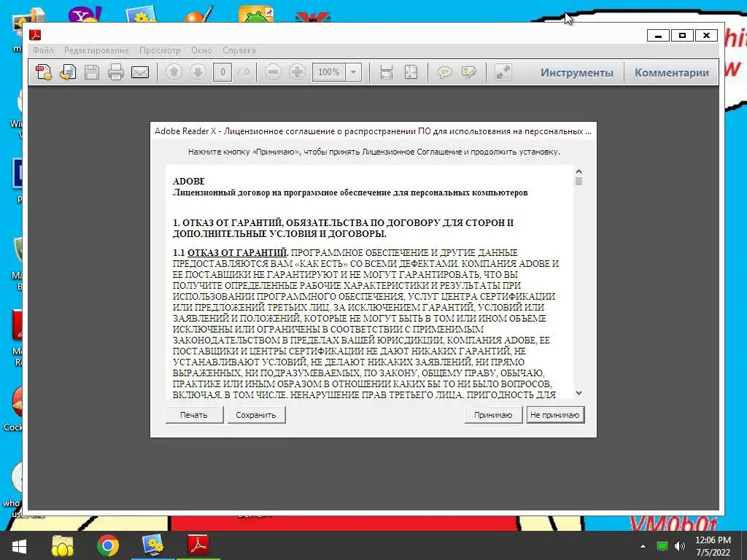Open the Окно menu
The image size is (747, 560).
[201, 50]
